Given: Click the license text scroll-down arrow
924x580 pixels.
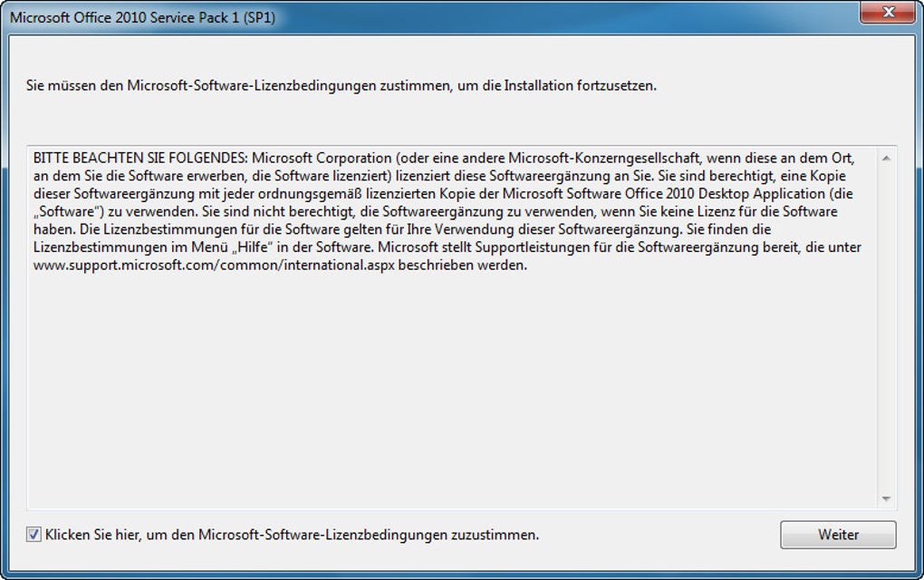Looking at the screenshot, I should click(x=886, y=499).
